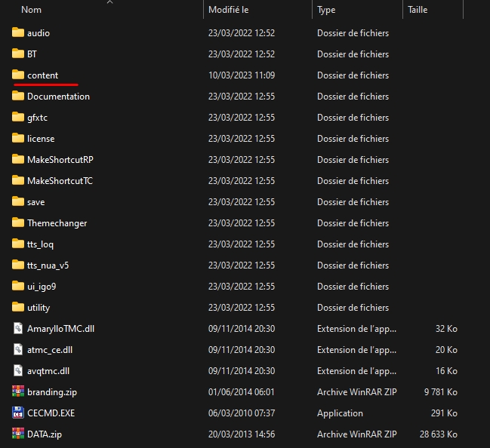Click the atmc_ce.dll file icon
The width and height of the screenshot is (490, 448).
point(19,350)
